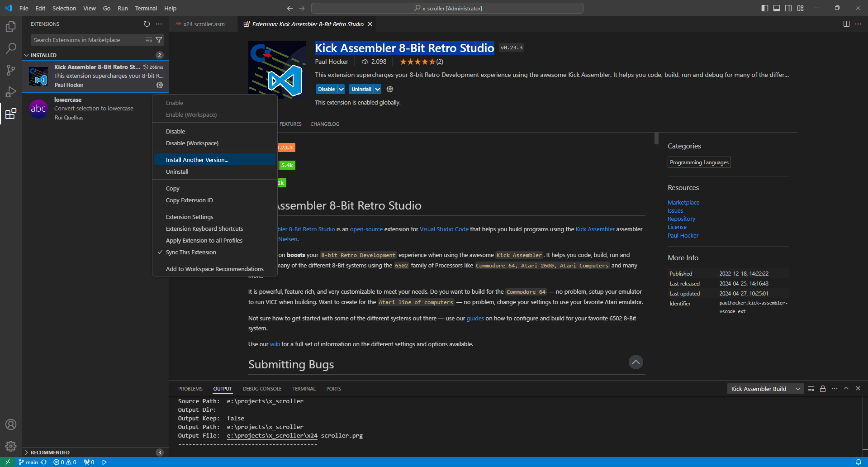This screenshot has height=467, width=868.
Task: Choose Install Another Version from context menu
Action: (214, 160)
